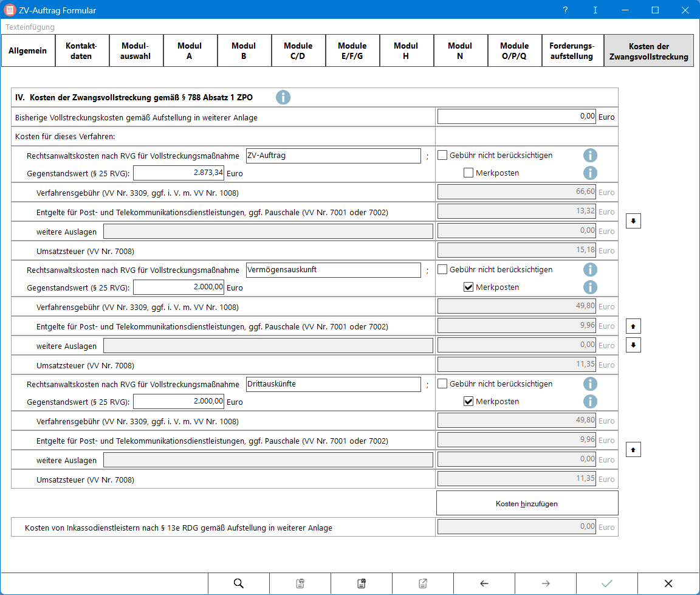Edit Gegenstandswert field under Drittauskünfte

(x=179, y=401)
